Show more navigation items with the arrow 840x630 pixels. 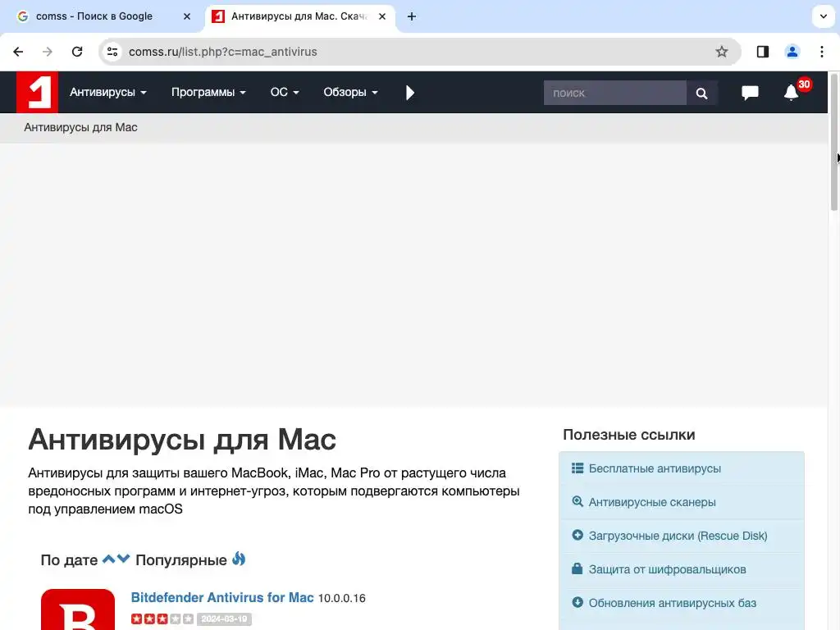(410, 93)
